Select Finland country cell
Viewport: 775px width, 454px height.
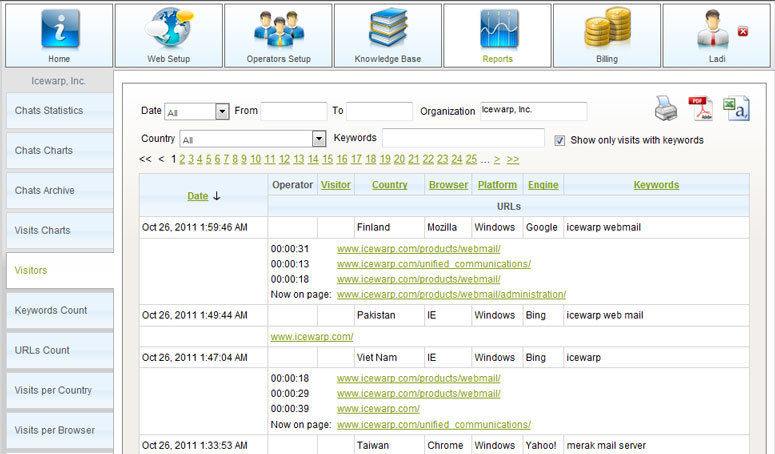(389, 227)
